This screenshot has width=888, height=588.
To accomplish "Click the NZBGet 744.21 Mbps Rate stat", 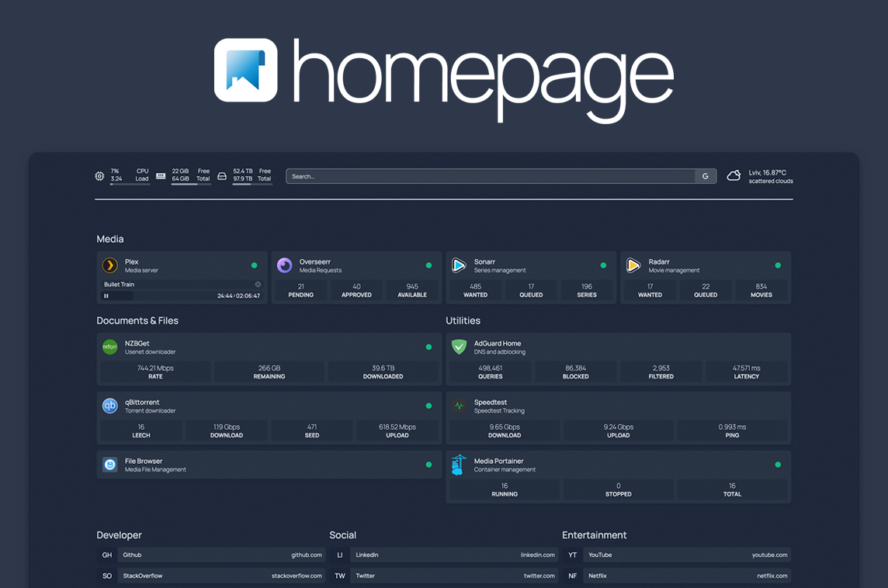I will [x=156, y=372].
